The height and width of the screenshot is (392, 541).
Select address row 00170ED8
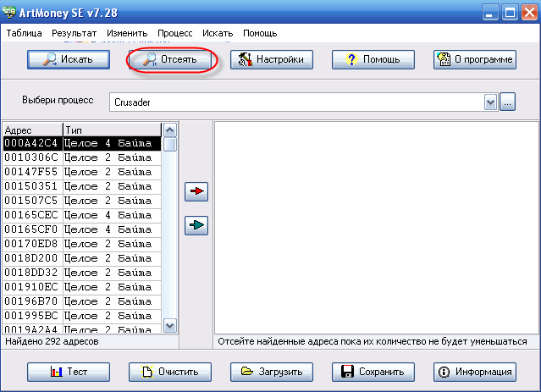[82, 244]
